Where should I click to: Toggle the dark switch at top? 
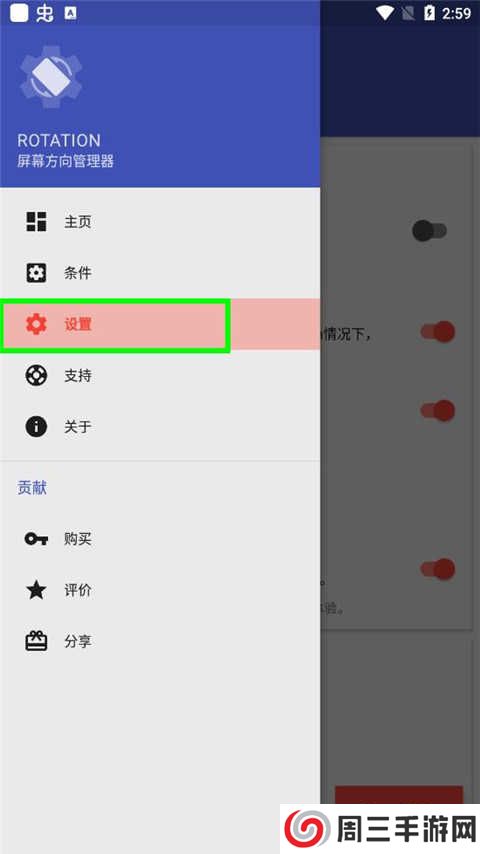click(x=429, y=231)
